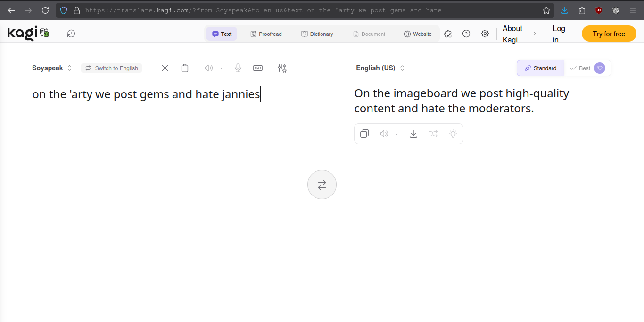Open the virtual keyboard icon
Viewport: 644px width, 322px height.
click(258, 68)
